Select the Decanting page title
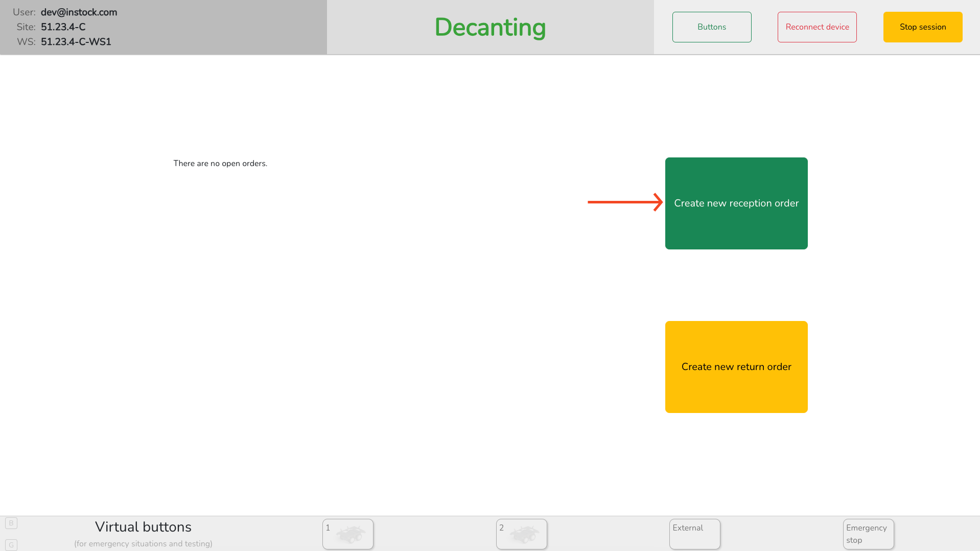This screenshot has height=551, width=980. point(490,27)
